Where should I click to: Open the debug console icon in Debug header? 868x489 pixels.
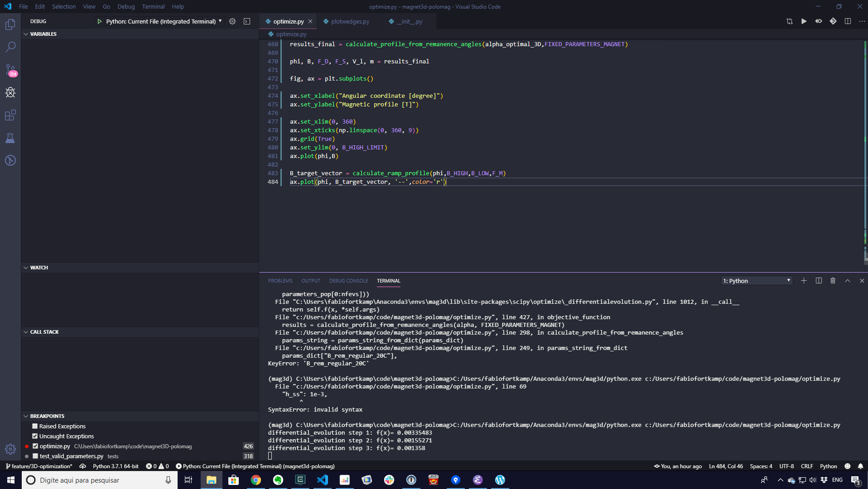click(x=247, y=21)
